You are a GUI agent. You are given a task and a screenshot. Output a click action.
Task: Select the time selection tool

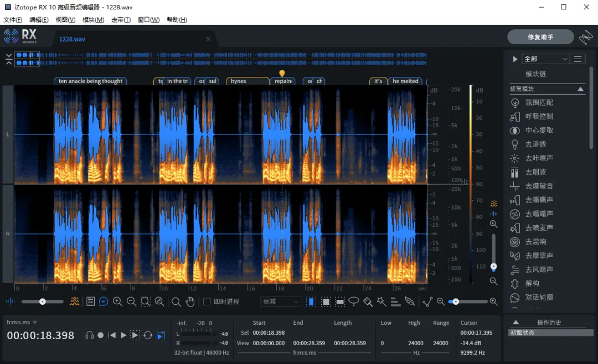coord(311,301)
